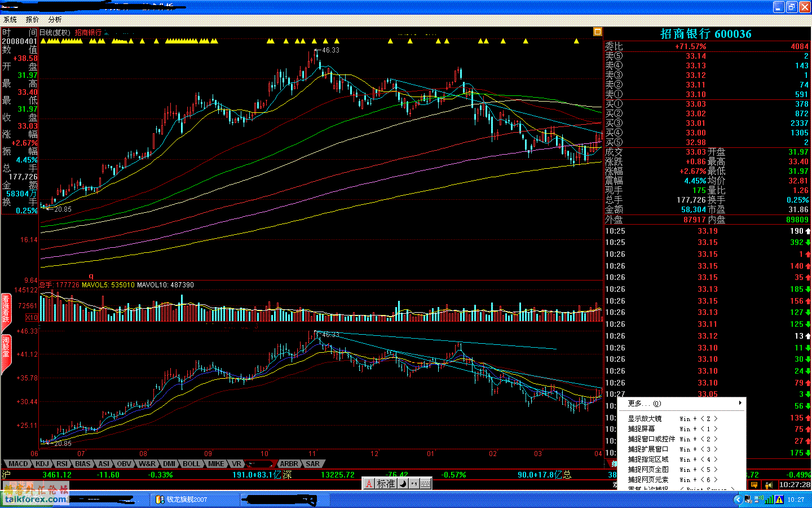The width and height of the screenshot is (812, 508).
Task: Click the 卖① ask price 33.10 row
Action: tap(707, 94)
